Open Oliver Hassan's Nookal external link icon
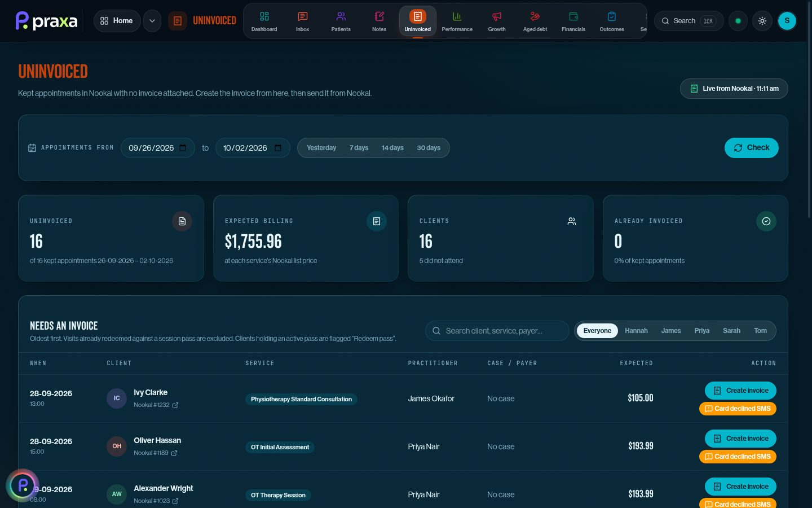The width and height of the screenshot is (812, 508). tap(174, 453)
